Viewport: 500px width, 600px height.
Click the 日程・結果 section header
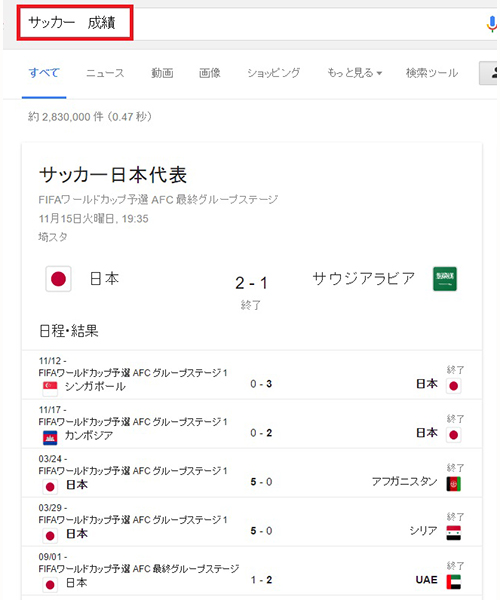point(69,331)
